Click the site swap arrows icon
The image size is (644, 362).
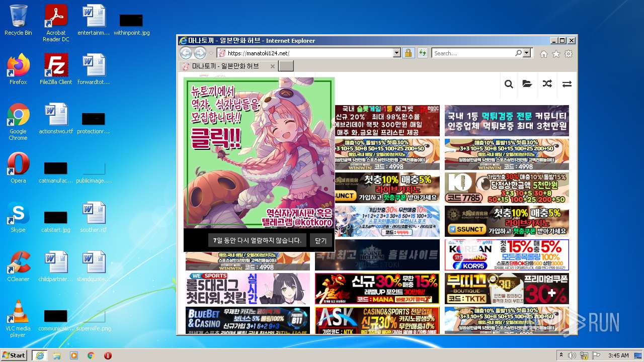tap(567, 84)
